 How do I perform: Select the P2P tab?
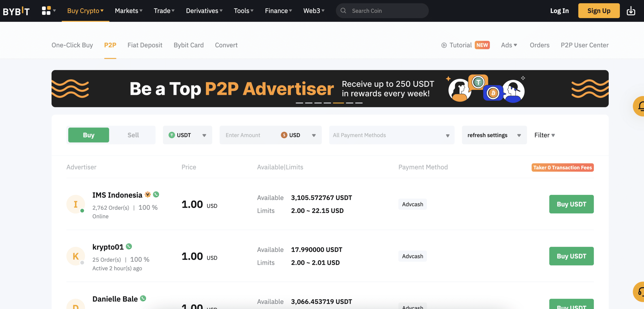click(x=110, y=45)
